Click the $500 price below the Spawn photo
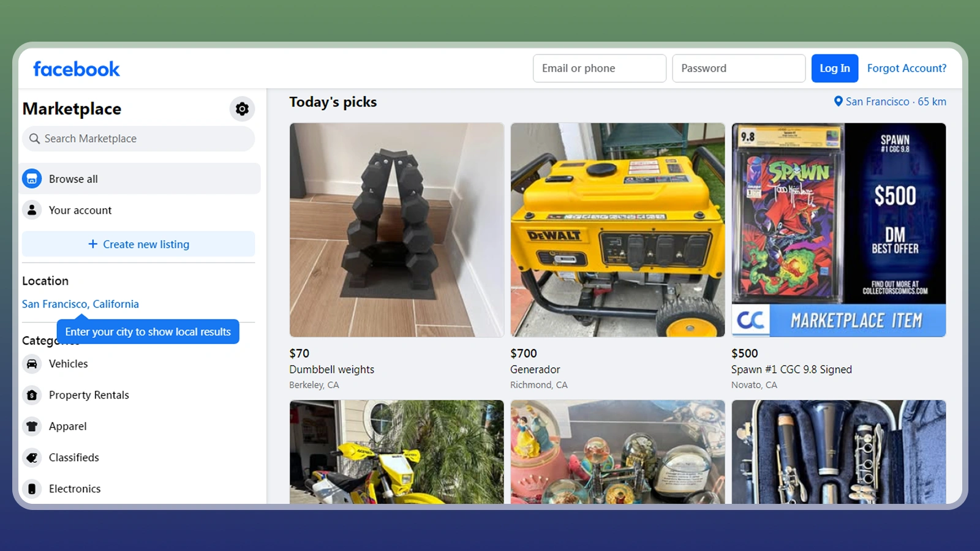Screen dimensions: 980x551 point(744,353)
